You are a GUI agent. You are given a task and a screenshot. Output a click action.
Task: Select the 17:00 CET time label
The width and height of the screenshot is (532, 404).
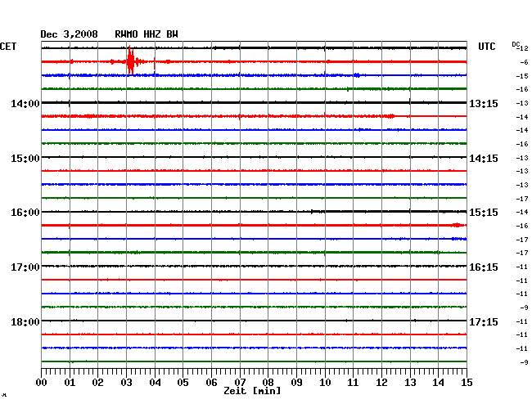pyautogui.click(x=25, y=267)
